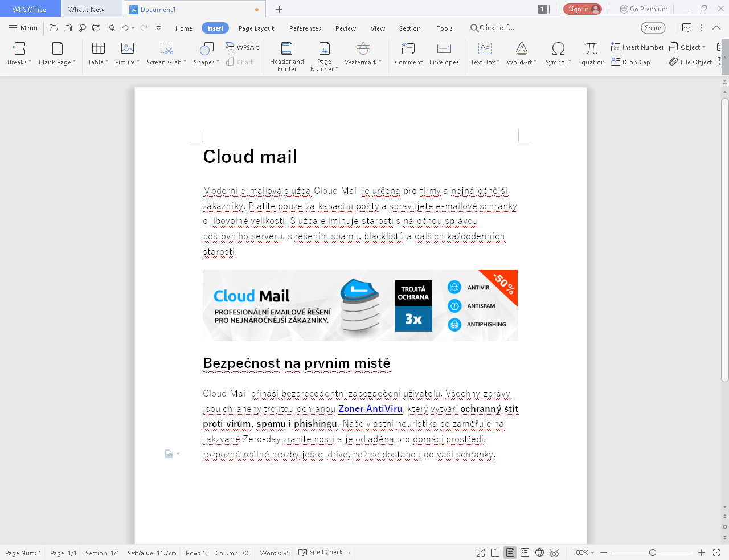Open Print Preview from quick toolbar
729x560 pixels.
point(110,28)
